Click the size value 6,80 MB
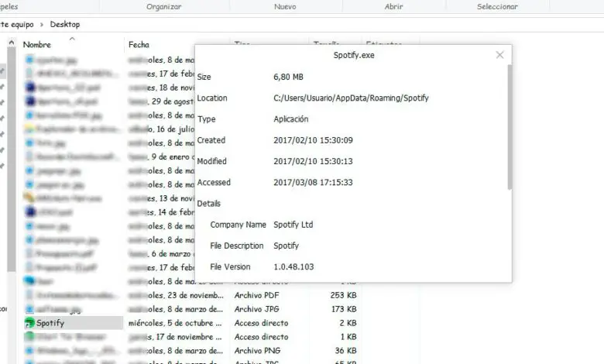The width and height of the screenshot is (604, 364). 288,77
